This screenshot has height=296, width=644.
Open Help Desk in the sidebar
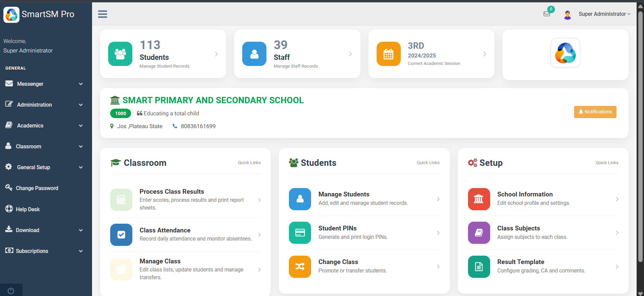click(46, 209)
